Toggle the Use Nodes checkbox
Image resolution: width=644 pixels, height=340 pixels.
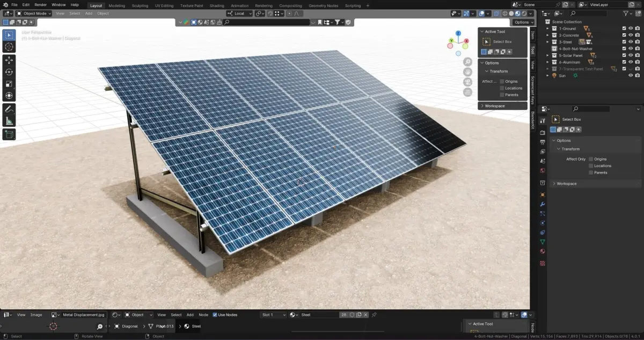pos(215,315)
